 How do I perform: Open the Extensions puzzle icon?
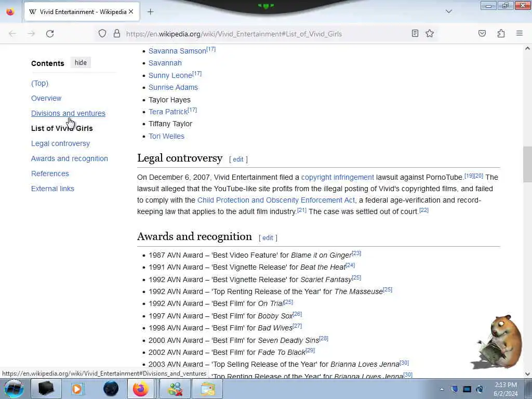point(501,33)
